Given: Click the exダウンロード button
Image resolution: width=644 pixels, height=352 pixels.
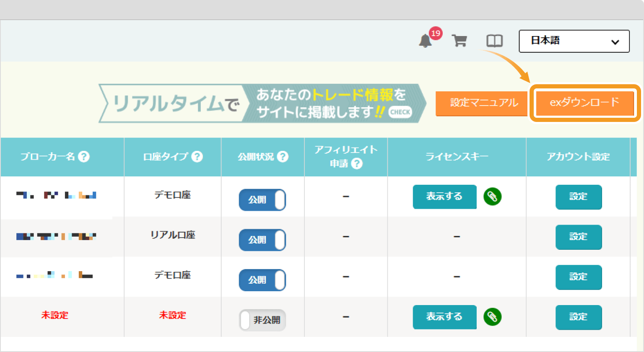Looking at the screenshot, I should tap(584, 103).
